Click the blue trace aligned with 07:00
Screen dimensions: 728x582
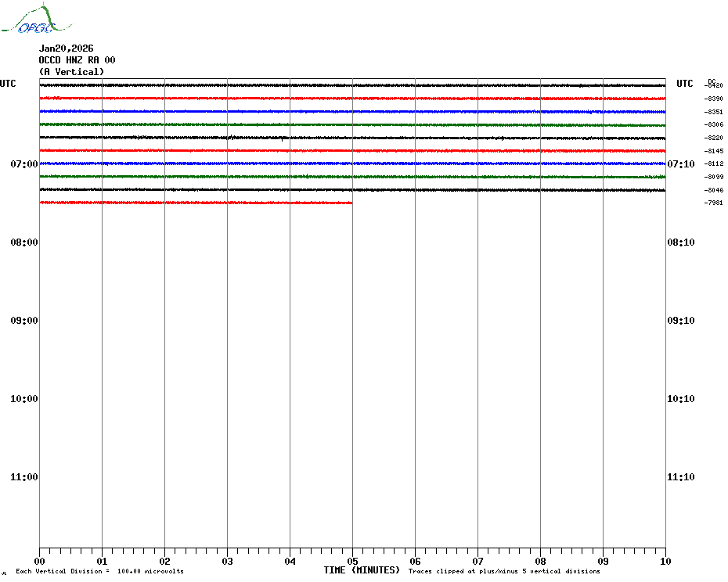pos(353,163)
